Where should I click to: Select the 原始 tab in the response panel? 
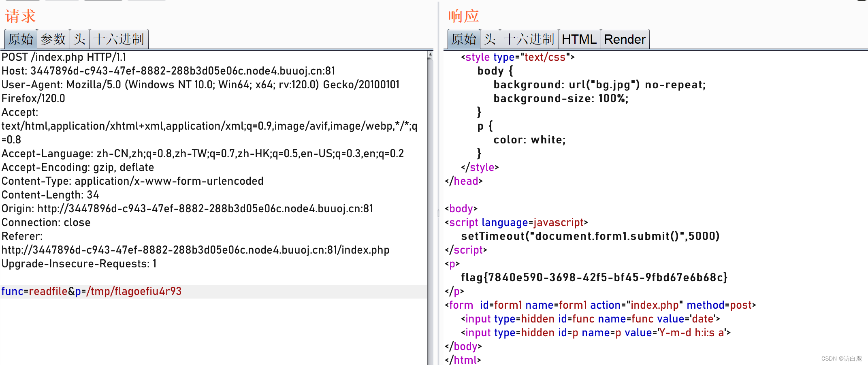[463, 39]
